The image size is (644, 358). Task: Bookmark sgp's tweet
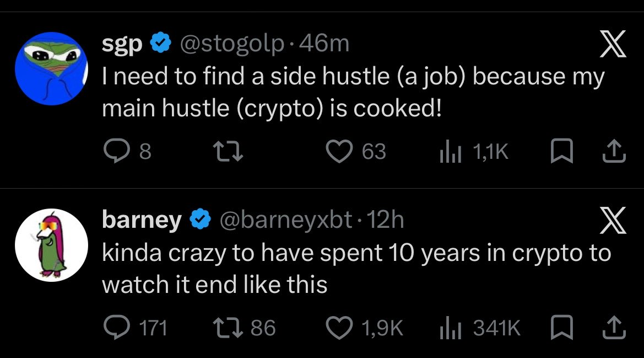[561, 151]
